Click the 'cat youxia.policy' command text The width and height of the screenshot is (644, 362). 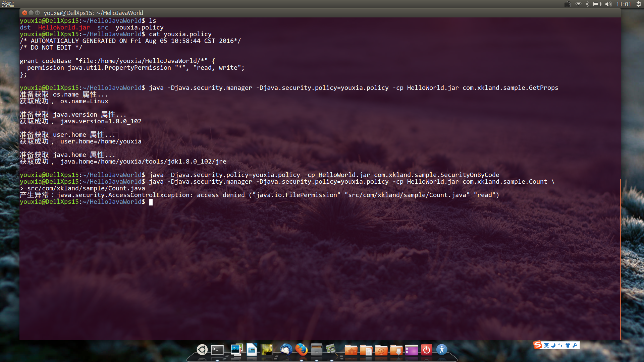tap(180, 34)
